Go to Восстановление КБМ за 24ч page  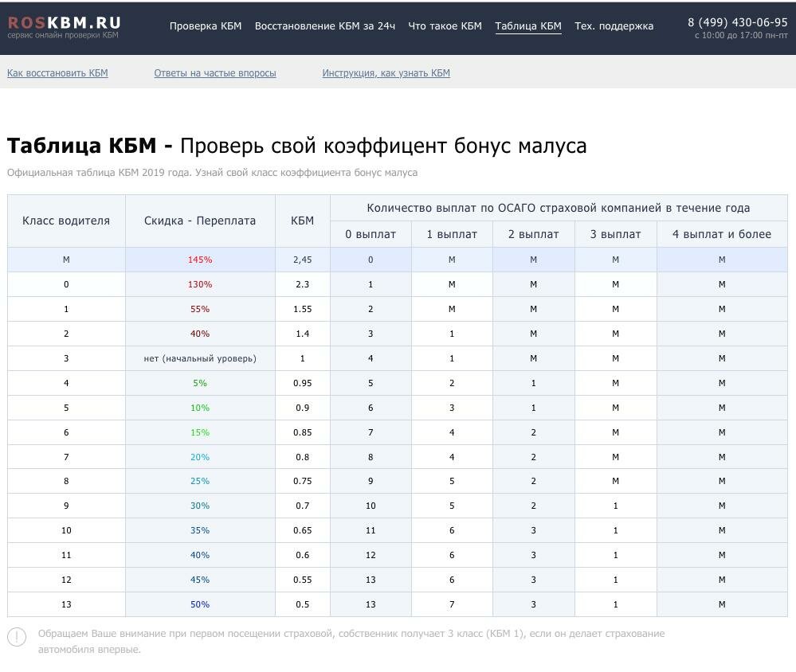tap(324, 26)
